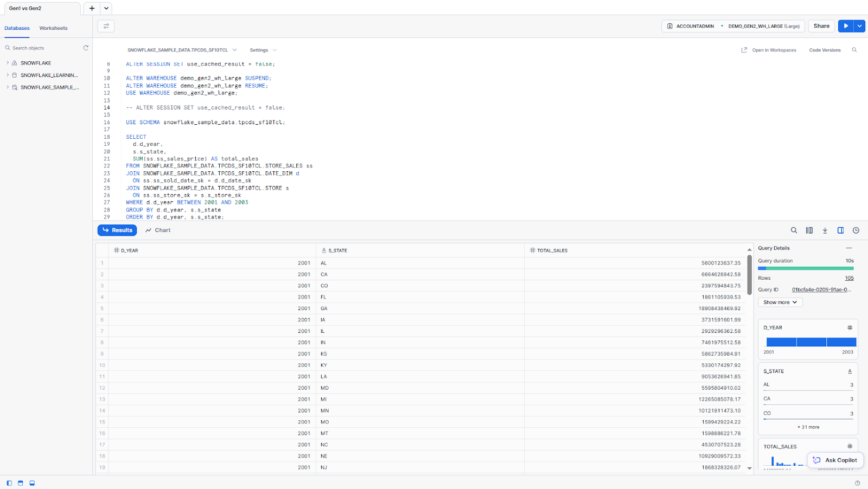Switch to the Chart view
Image resolution: width=868 pixels, height=489 pixels.
point(158,230)
